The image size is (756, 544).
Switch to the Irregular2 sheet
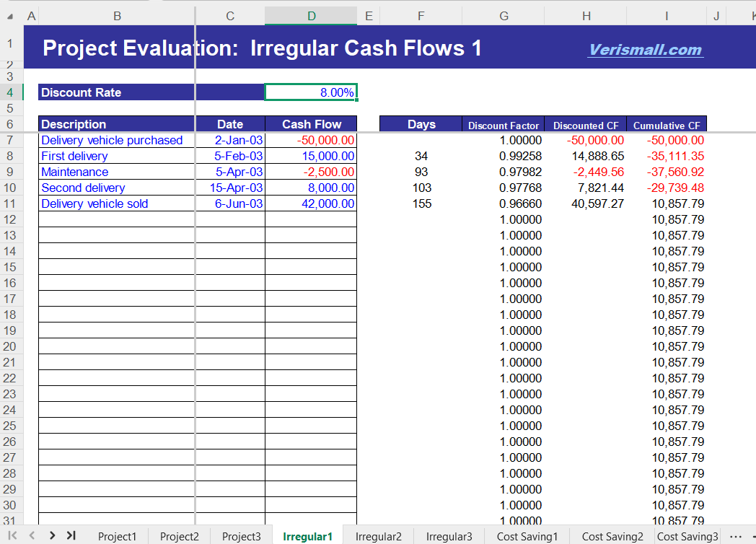coord(378,536)
